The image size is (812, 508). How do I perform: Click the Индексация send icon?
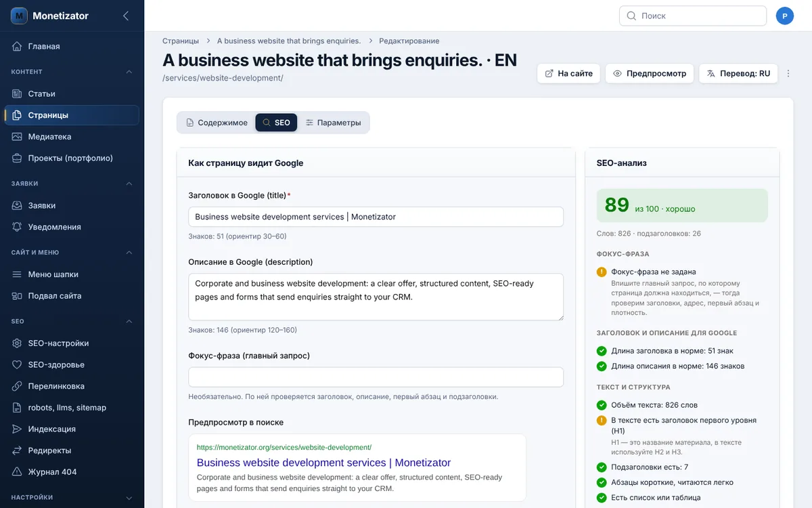[17, 429]
